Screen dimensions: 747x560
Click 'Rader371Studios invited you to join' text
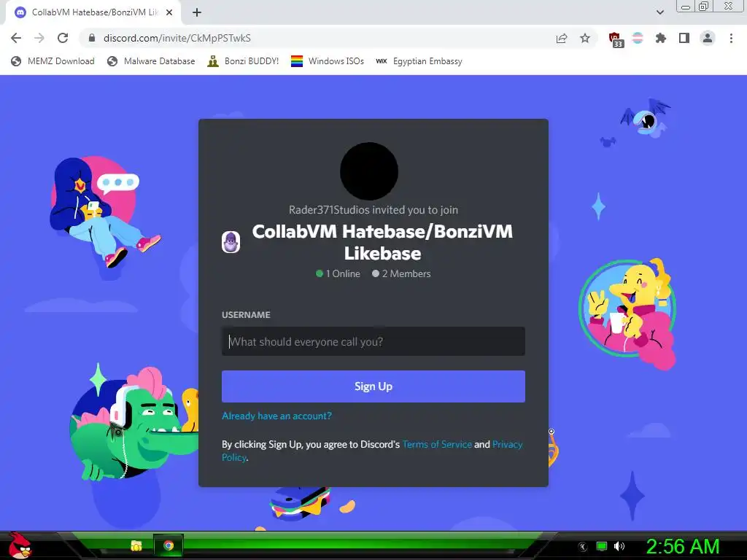[x=373, y=210]
